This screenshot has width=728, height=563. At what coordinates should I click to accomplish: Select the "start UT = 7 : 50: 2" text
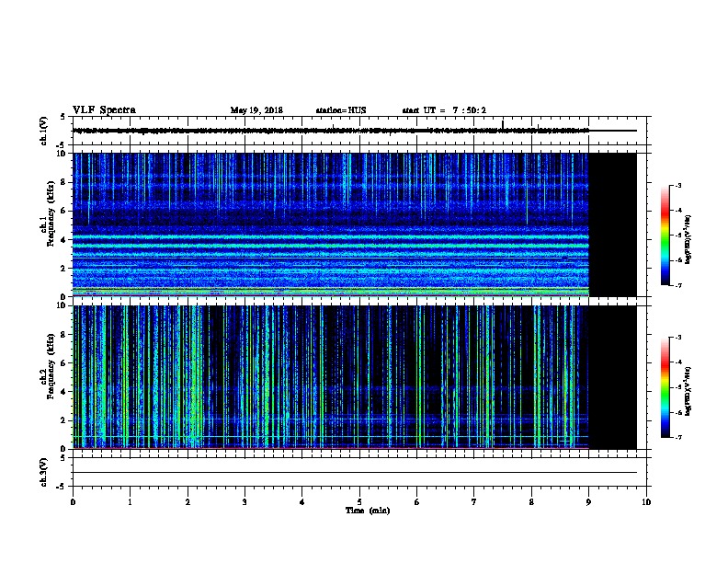[x=444, y=110]
